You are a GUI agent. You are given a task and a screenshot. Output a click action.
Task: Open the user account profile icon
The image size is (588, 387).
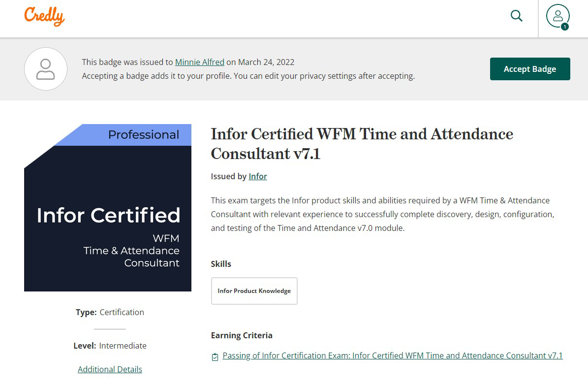click(x=557, y=16)
